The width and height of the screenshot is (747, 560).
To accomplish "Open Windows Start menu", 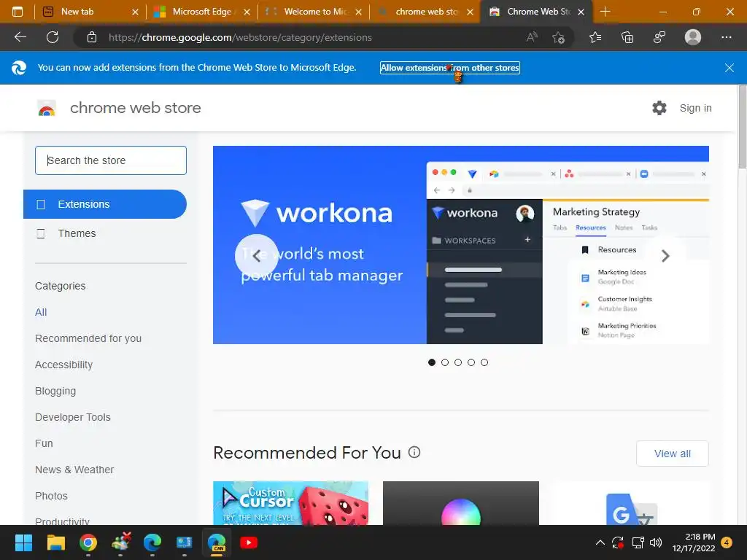I will [x=23, y=542].
